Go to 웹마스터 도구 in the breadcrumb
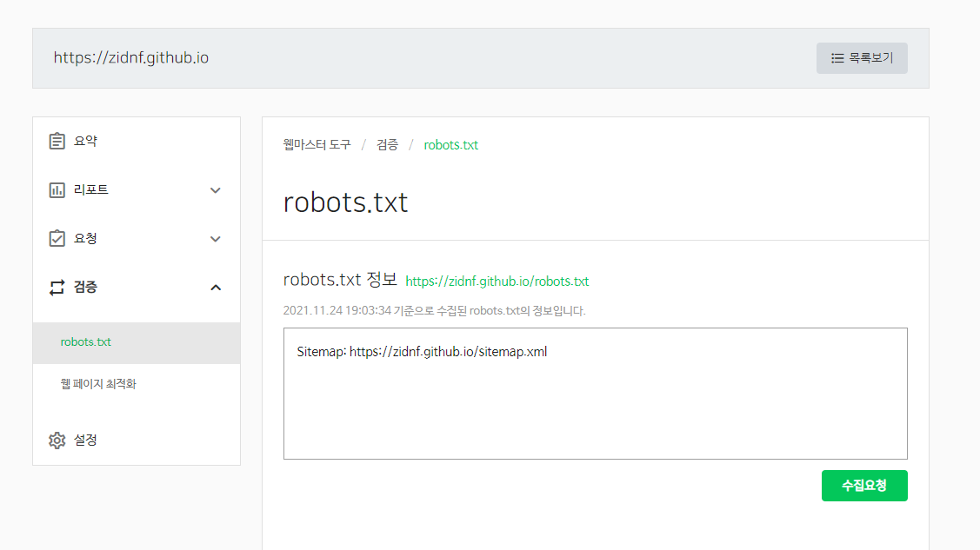This screenshot has height=550, width=980. 317,145
